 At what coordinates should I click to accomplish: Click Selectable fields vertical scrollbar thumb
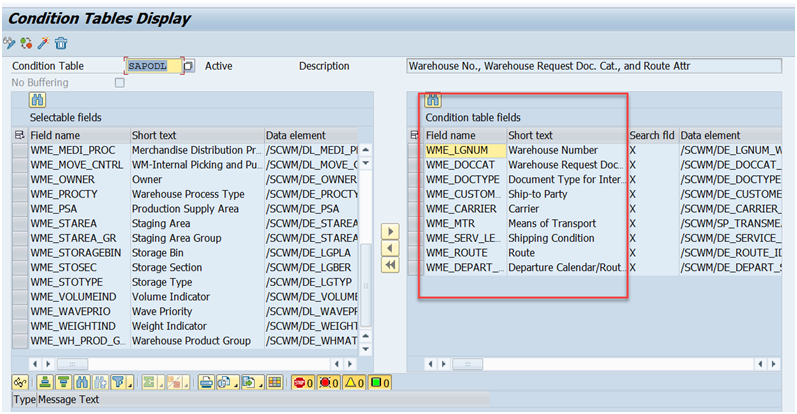point(365,285)
